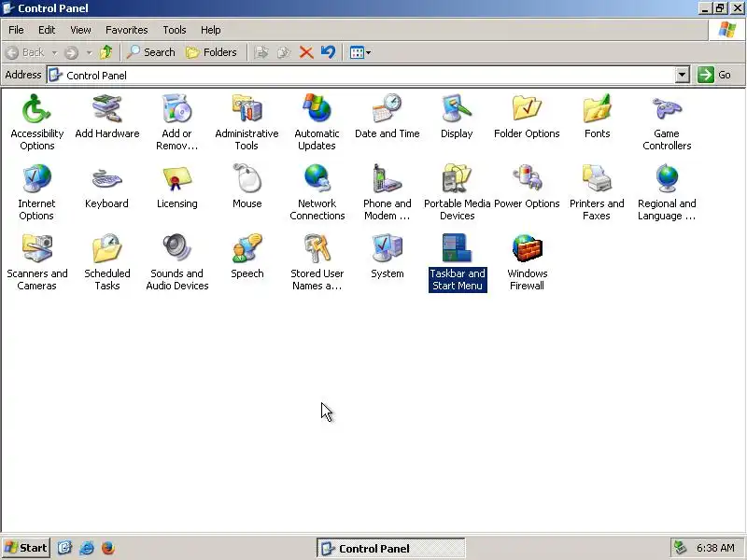
Task: Click the Move To toolbar icon
Action: click(261, 52)
